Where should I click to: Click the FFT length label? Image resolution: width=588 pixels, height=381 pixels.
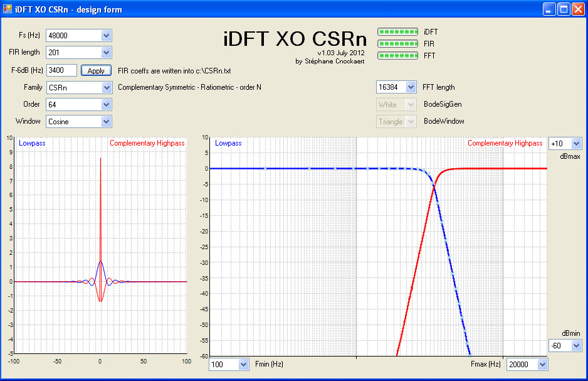439,87
